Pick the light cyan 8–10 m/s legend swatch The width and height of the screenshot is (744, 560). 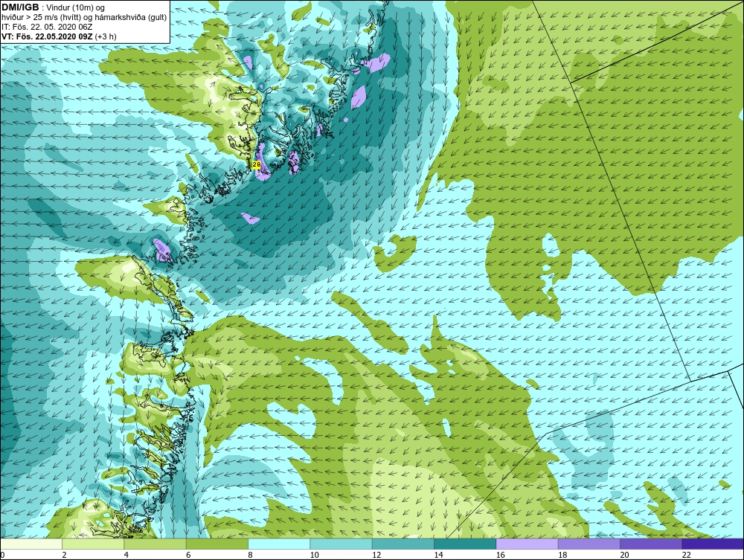point(279,544)
